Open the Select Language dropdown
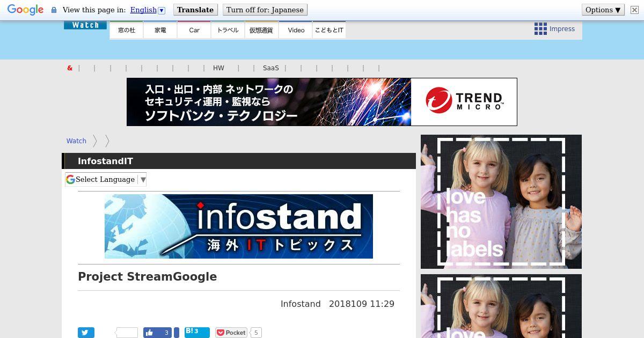644x338 pixels. (106, 180)
